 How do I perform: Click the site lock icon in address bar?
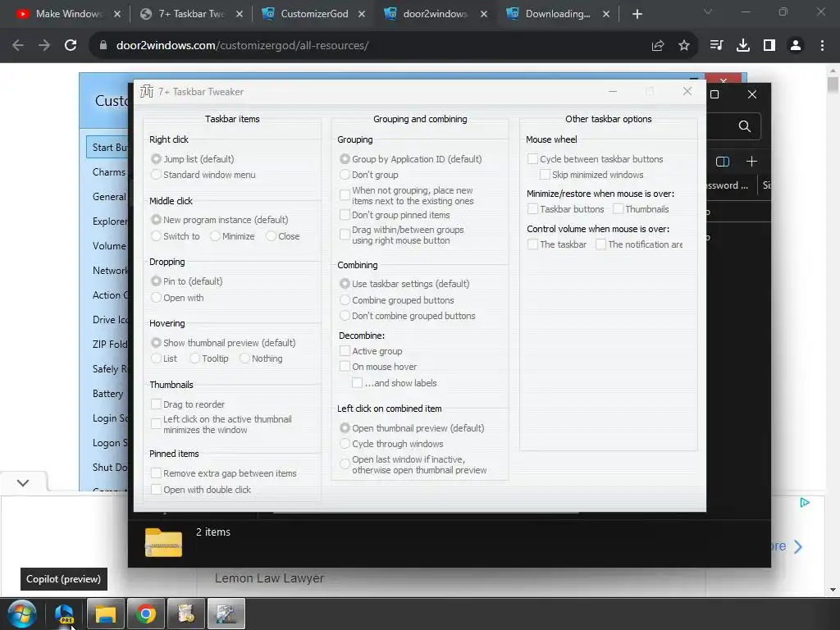103,46
